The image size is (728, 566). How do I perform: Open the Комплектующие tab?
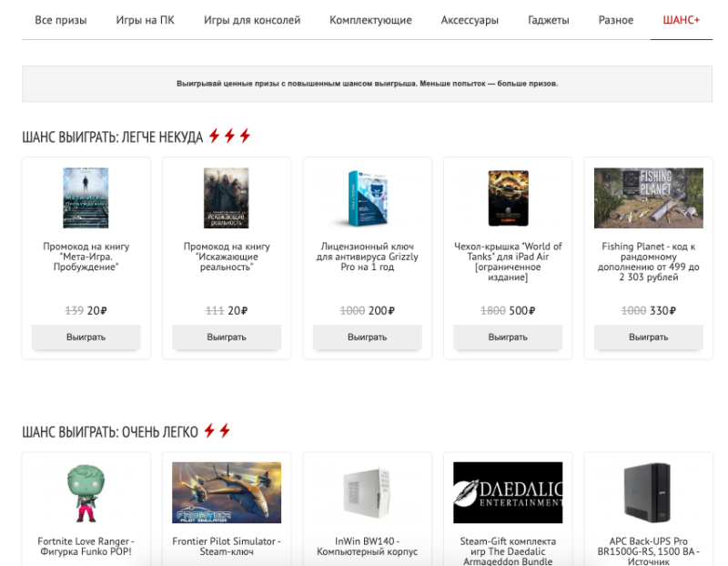click(370, 20)
